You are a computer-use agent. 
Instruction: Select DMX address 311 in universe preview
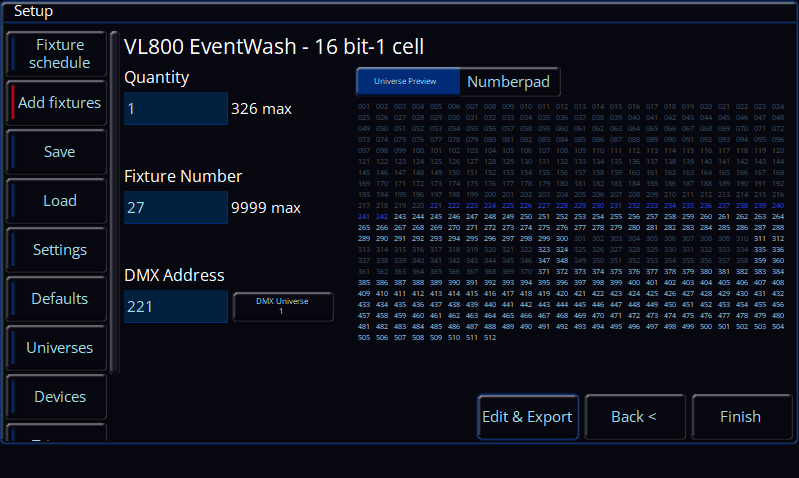click(760, 238)
